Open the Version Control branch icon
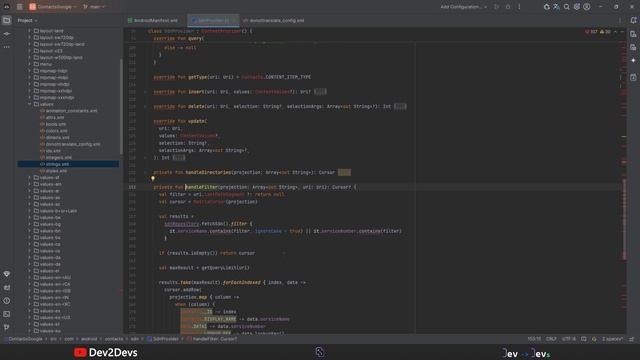This screenshot has height=360, width=640. [7, 327]
